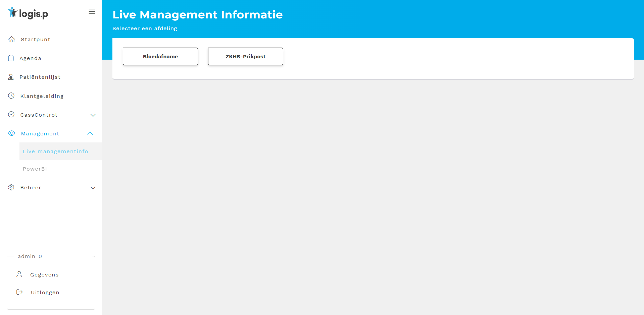Select the Bloedafname department
The image size is (644, 315).
tap(160, 56)
